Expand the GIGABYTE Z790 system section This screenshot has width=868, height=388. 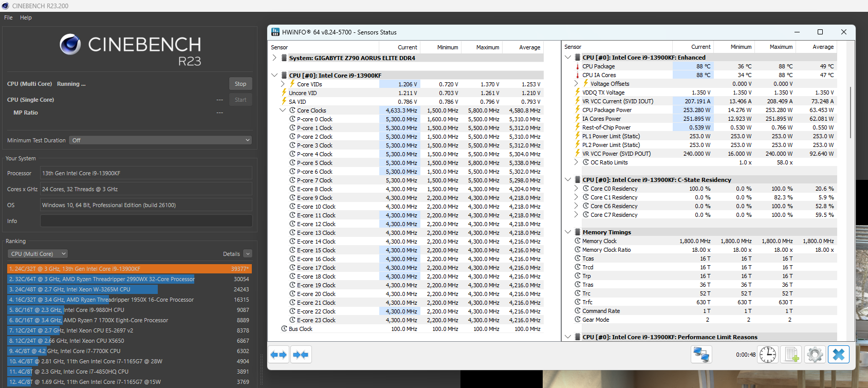pyautogui.click(x=274, y=58)
